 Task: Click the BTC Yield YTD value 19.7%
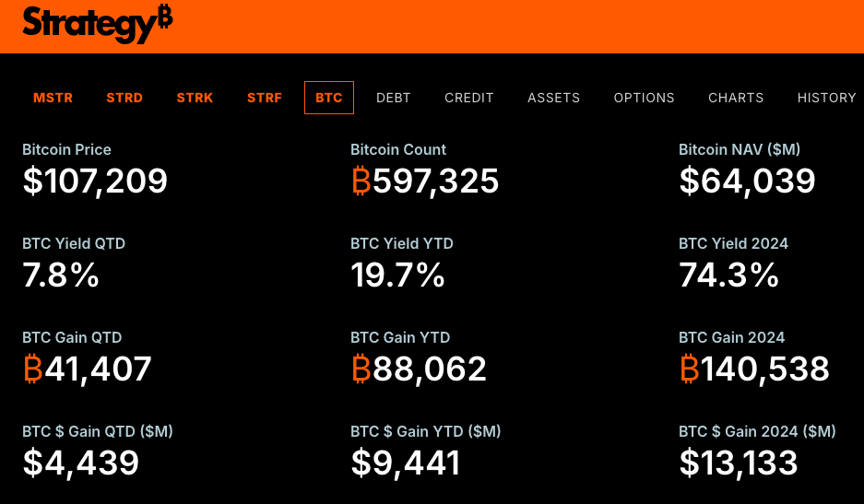(397, 275)
